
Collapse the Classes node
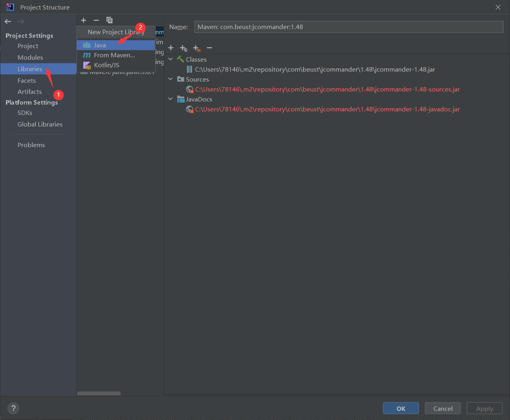coord(170,59)
